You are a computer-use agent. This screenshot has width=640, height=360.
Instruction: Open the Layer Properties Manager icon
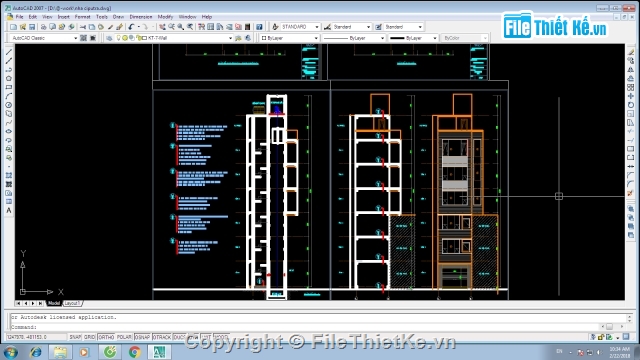coord(109,38)
